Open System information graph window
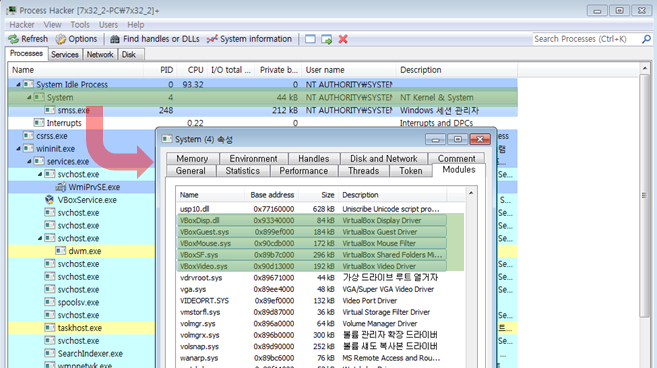The image size is (657, 368). point(249,39)
